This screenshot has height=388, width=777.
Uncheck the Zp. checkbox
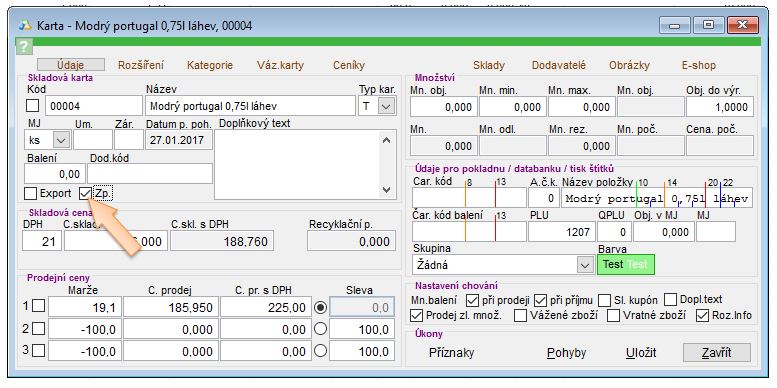[x=86, y=193]
